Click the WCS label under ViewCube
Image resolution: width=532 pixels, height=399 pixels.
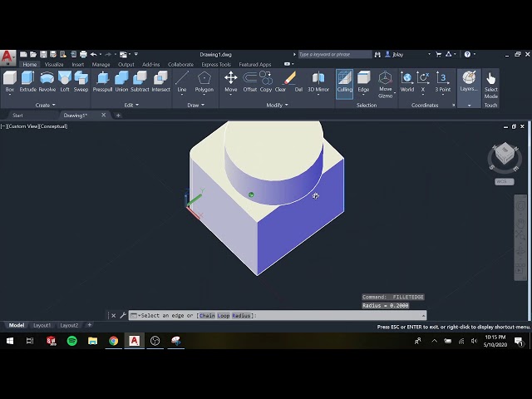pos(504,181)
